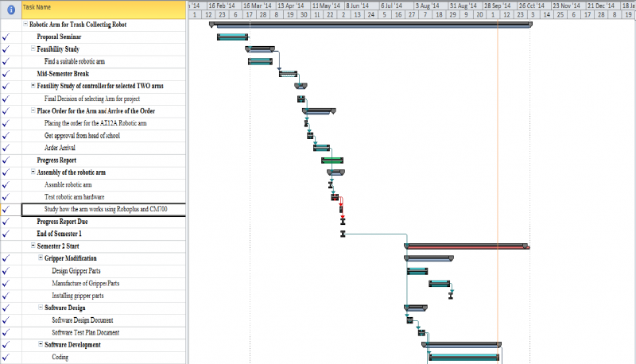This screenshot has width=636, height=364.
Task: Collapse Robotic Arm for Trash Collecting Robot
Action: 25,25
